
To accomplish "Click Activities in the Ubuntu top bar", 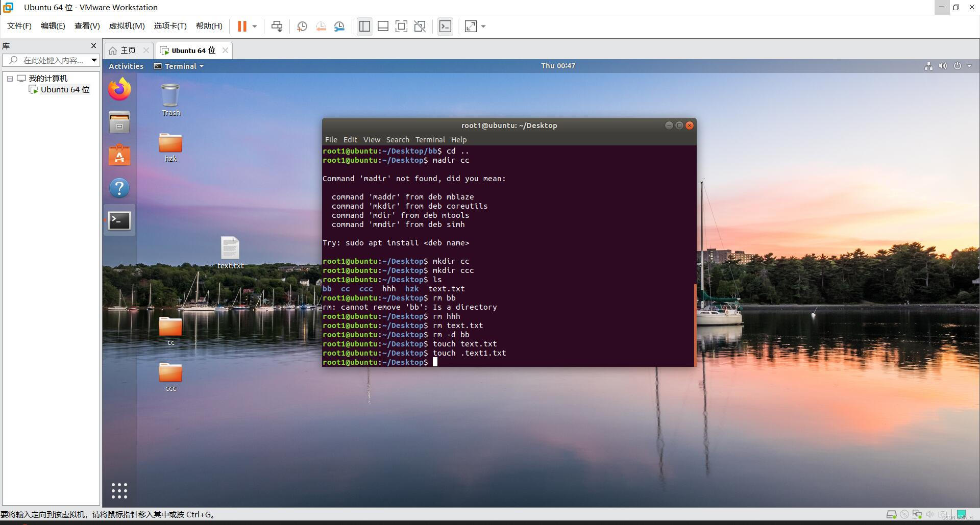I will (x=126, y=66).
